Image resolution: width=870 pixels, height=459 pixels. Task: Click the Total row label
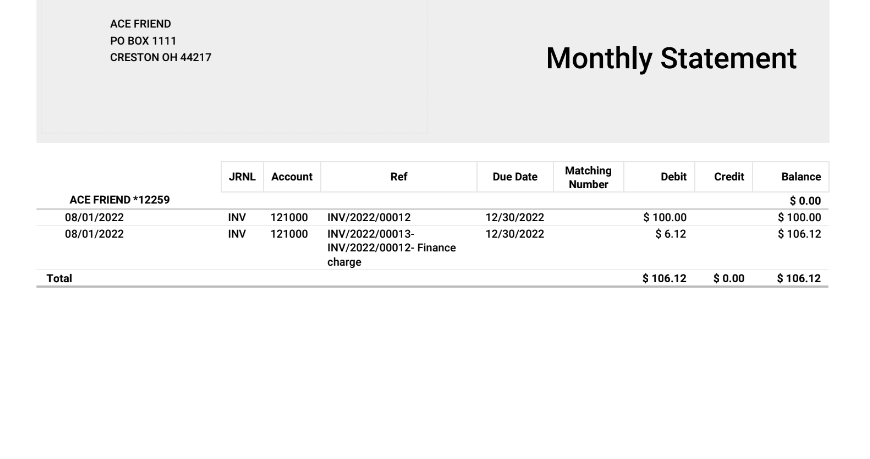(x=59, y=278)
